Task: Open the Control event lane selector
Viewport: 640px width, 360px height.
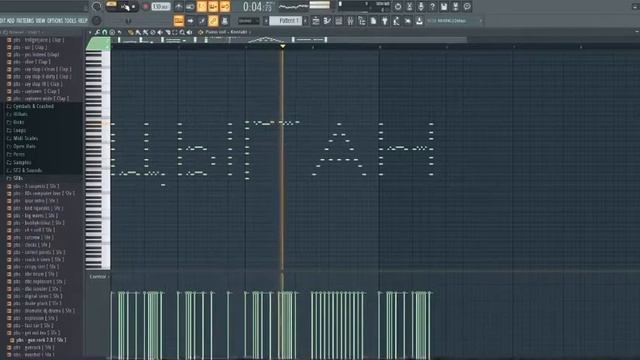Action: [x=98, y=276]
